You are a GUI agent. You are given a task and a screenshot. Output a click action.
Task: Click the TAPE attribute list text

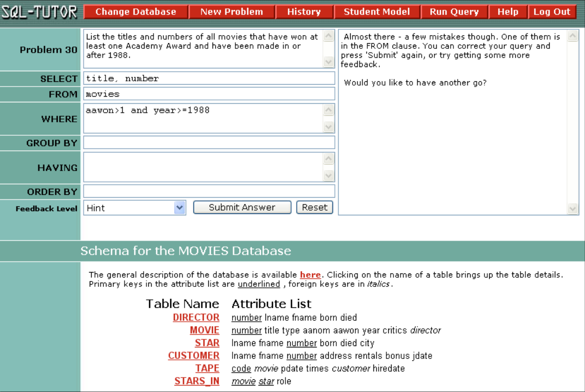pyautogui.click(x=318, y=369)
